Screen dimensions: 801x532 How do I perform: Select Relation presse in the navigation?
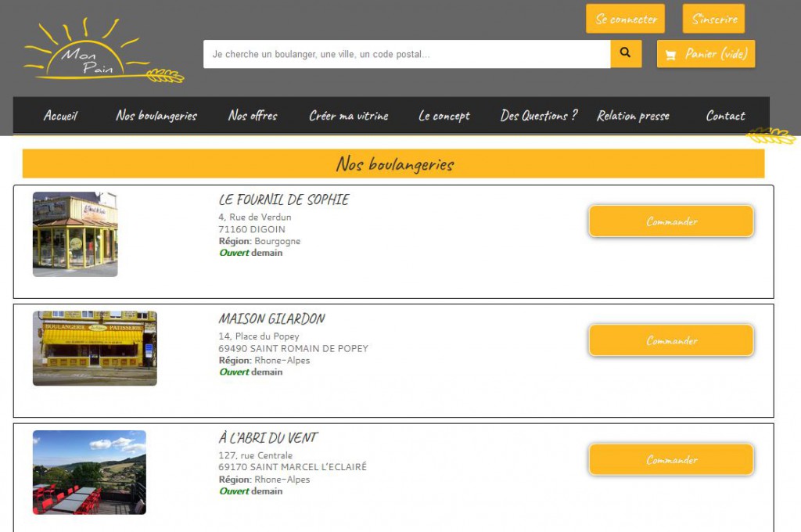633,116
